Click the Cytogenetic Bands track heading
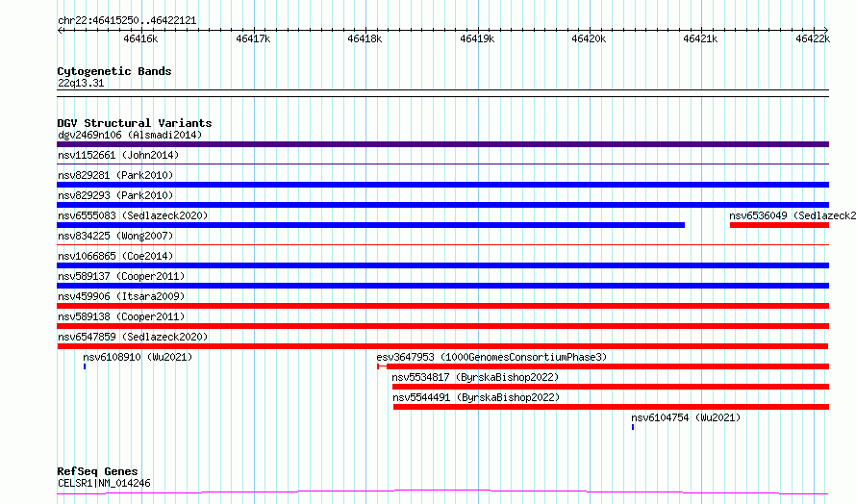This screenshot has width=856, height=504. pos(114,71)
